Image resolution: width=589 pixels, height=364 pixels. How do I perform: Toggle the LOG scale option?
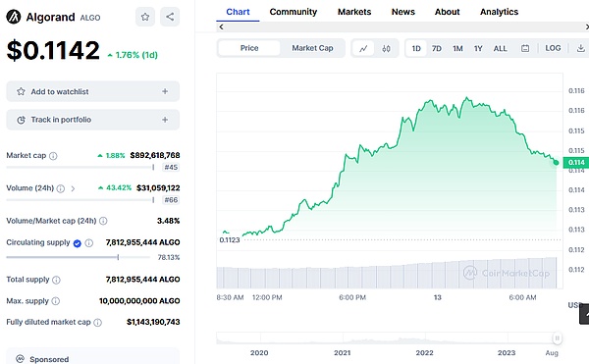point(553,48)
